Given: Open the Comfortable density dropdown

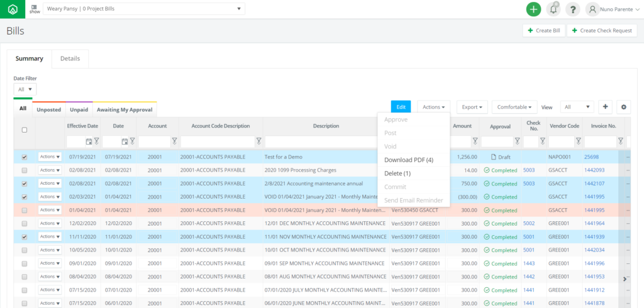Looking at the screenshot, I should pyautogui.click(x=514, y=107).
